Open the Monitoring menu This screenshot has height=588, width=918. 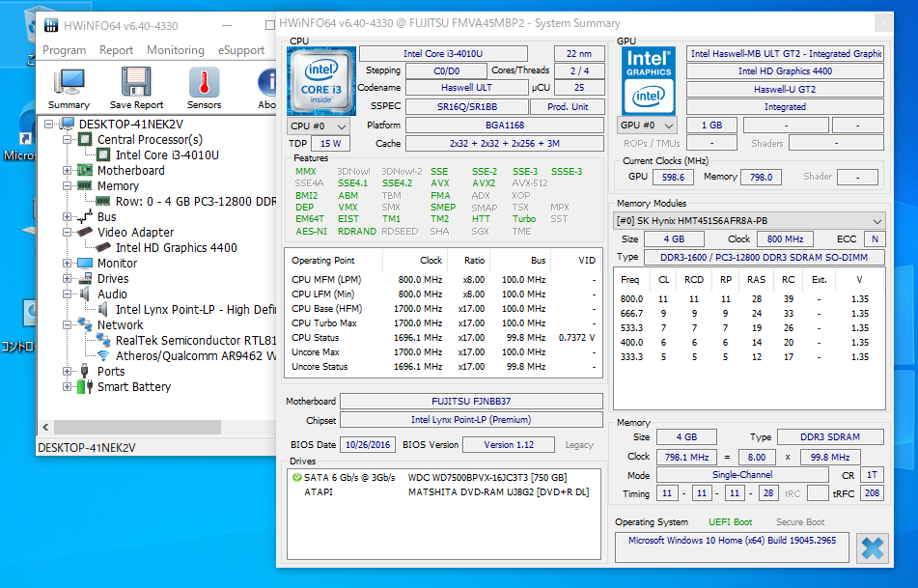coord(176,50)
